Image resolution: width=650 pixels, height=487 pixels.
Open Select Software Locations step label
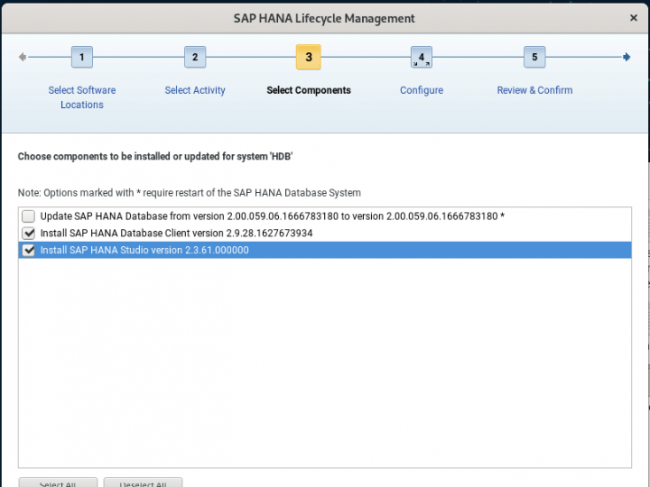(x=82, y=97)
